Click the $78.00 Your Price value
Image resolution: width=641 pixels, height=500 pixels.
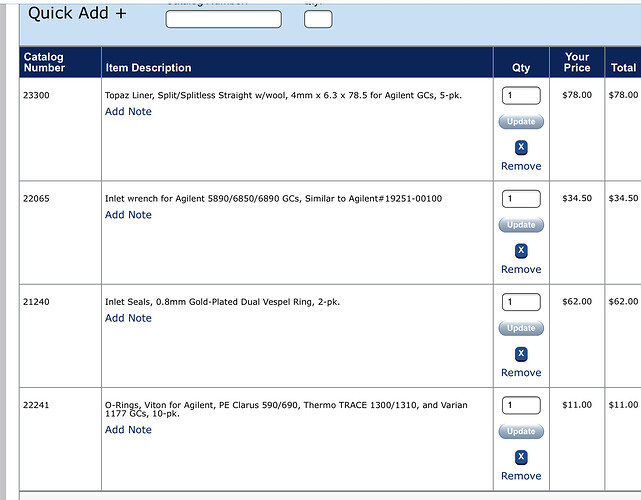pyautogui.click(x=577, y=95)
